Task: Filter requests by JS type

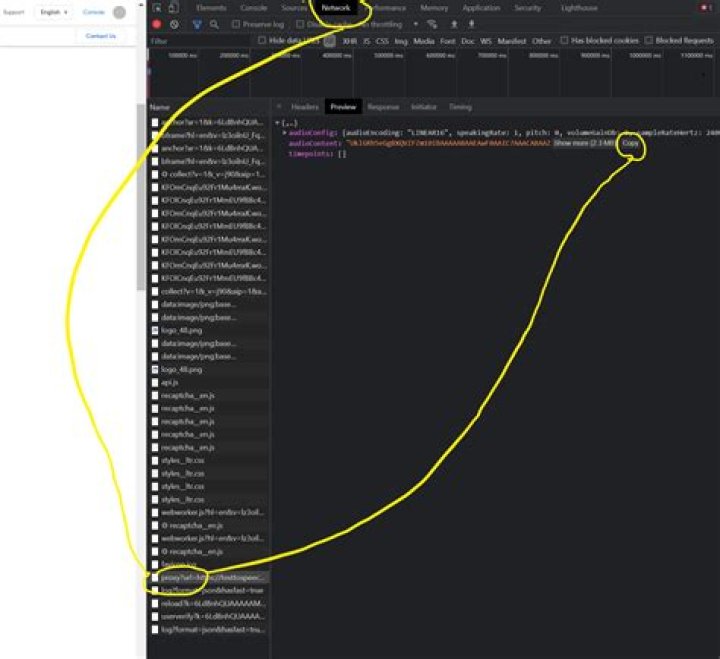Action: (366, 41)
